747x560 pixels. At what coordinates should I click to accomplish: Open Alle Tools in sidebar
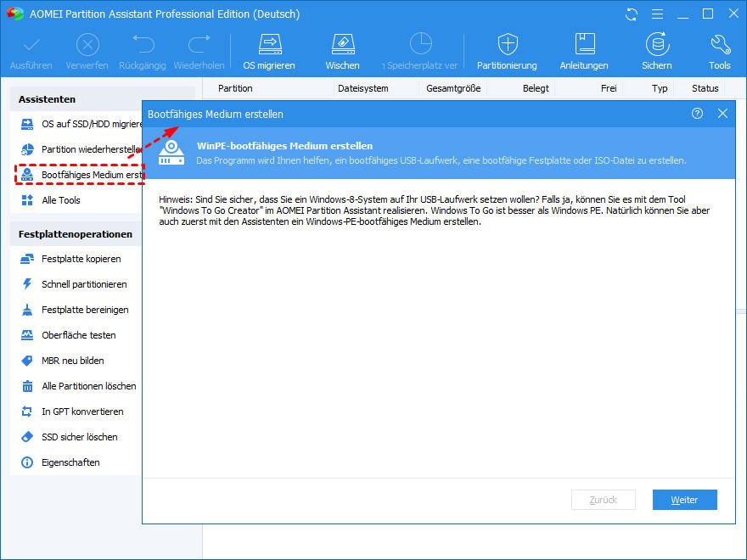coord(50,200)
